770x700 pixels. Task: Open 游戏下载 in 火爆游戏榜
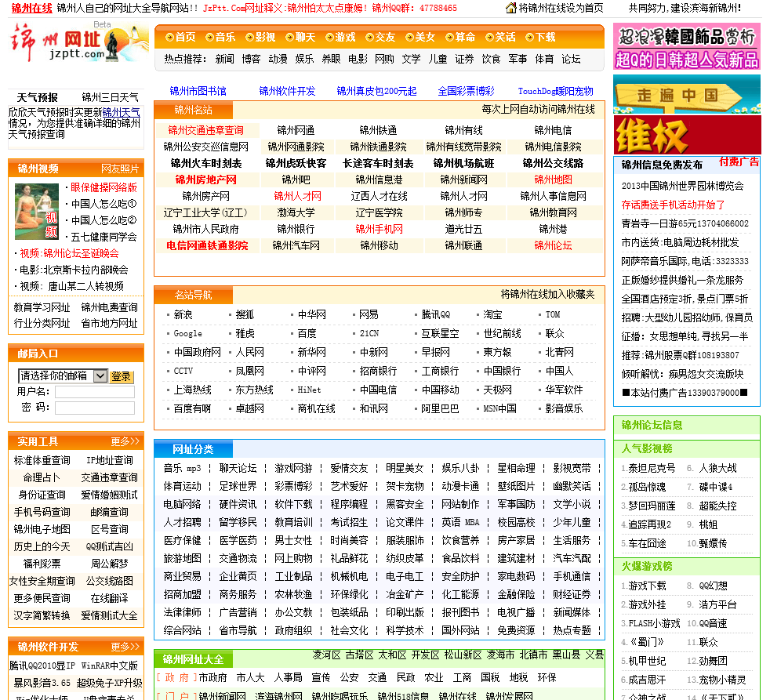[x=647, y=586]
